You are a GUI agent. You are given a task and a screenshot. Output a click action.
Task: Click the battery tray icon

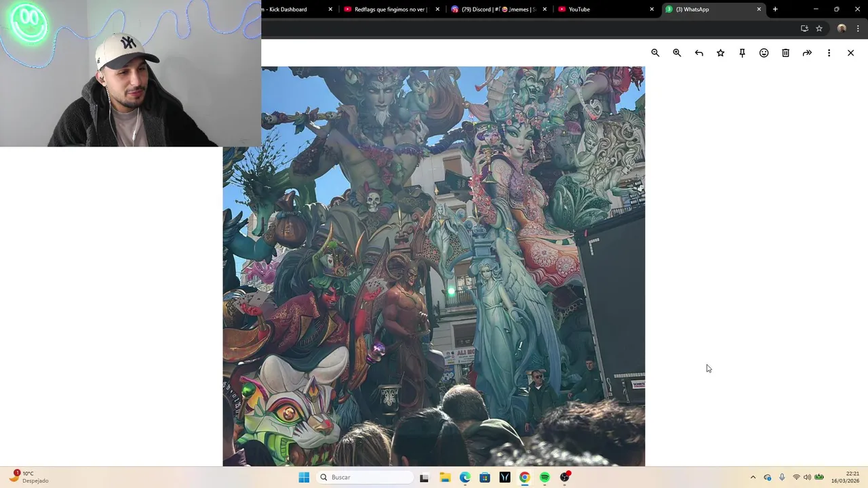point(819,477)
